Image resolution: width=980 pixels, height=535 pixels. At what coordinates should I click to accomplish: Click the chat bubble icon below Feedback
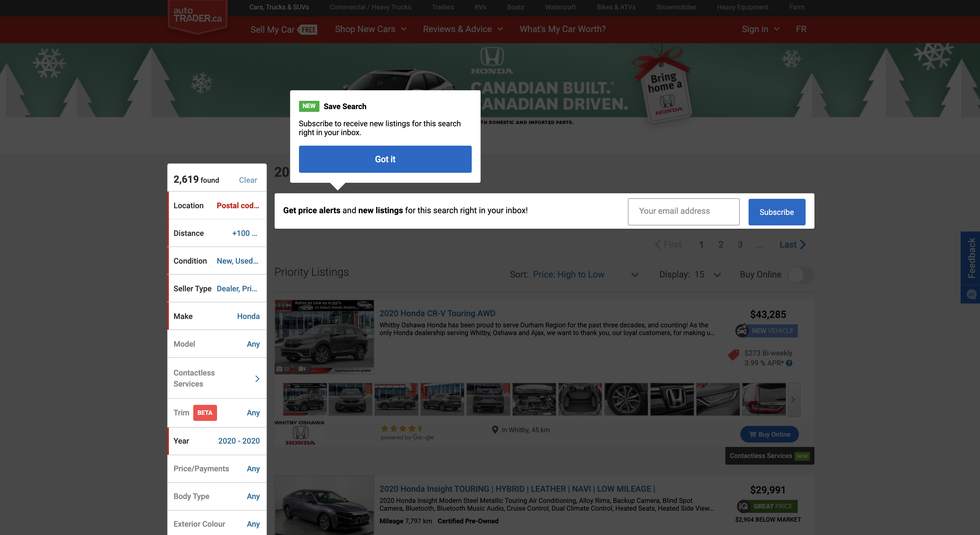[971, 294]
